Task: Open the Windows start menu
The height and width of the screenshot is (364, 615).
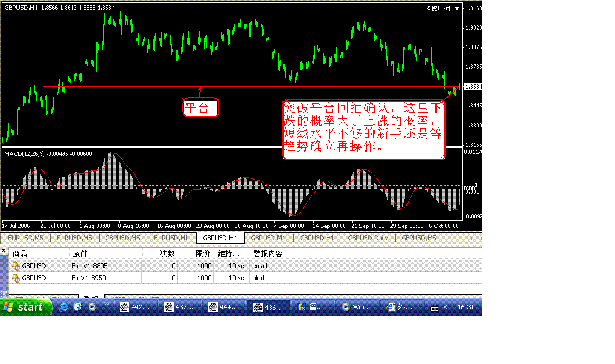Action: pyautogui.click(x=26, y=307)
